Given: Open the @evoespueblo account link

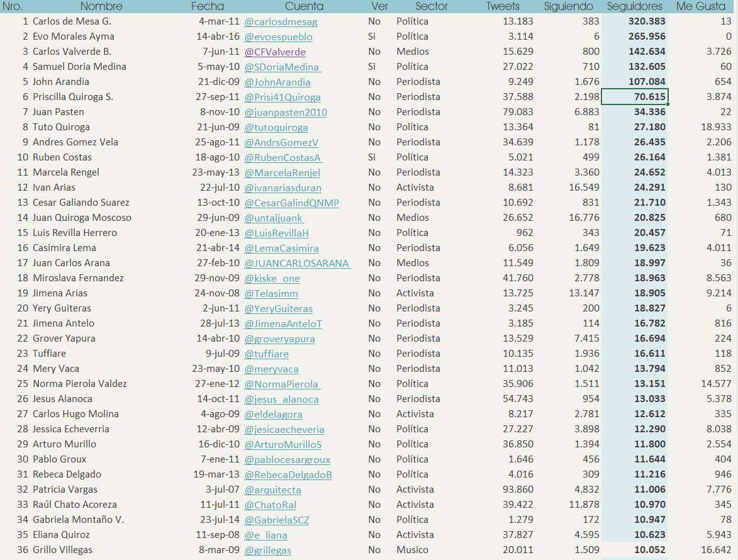Looking at the screenshot, I should coord(278,36).
